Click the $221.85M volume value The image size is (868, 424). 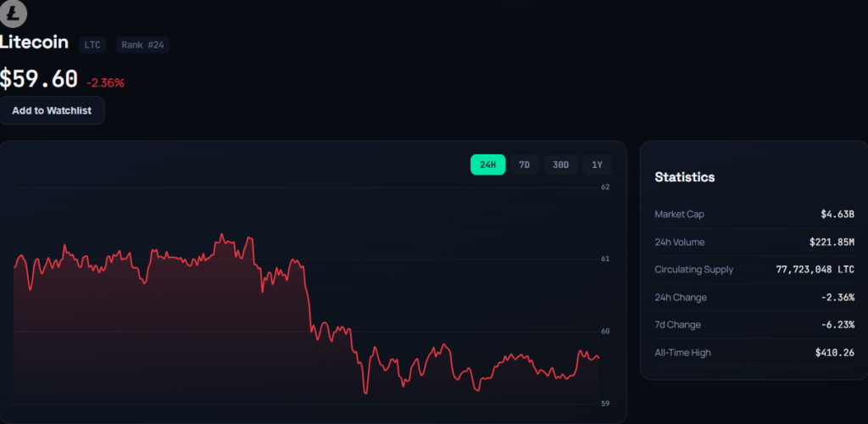pyautogui.click(x=832, y=242)
